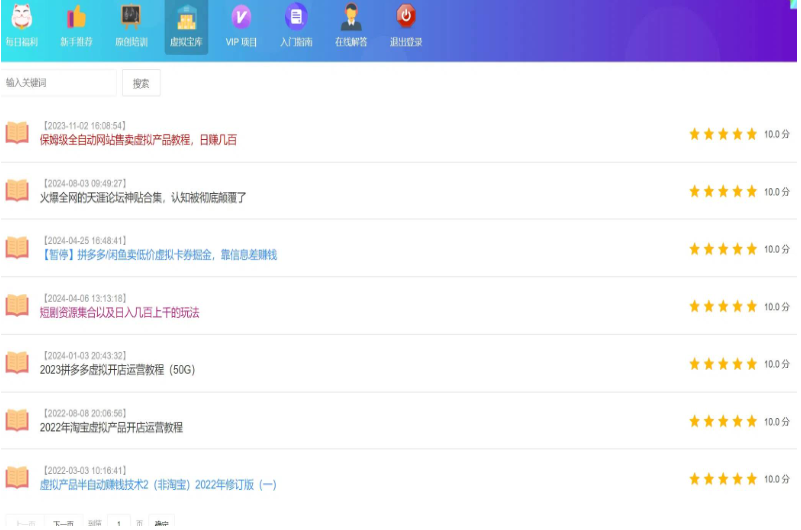Go to next page with 下一页
This screenshot has width=801, height=530.
tap(63, 522)
